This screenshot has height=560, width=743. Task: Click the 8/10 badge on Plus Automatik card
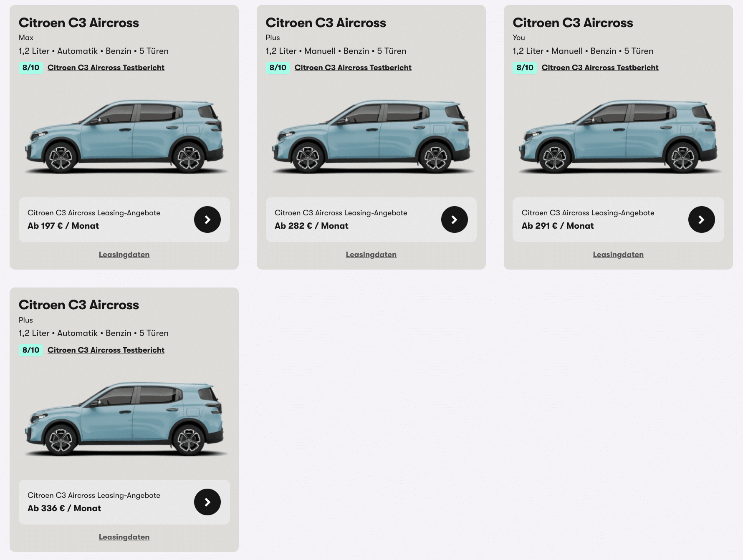point(31,350)
